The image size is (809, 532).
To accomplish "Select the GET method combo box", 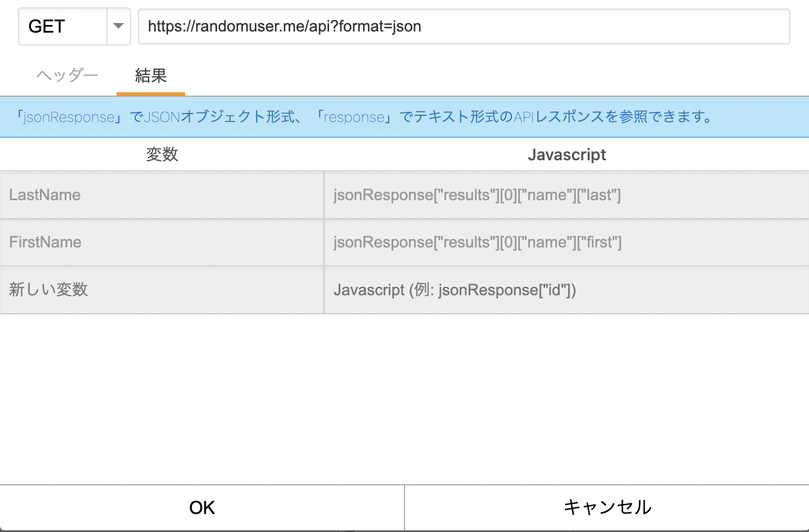I will [74, 26].
